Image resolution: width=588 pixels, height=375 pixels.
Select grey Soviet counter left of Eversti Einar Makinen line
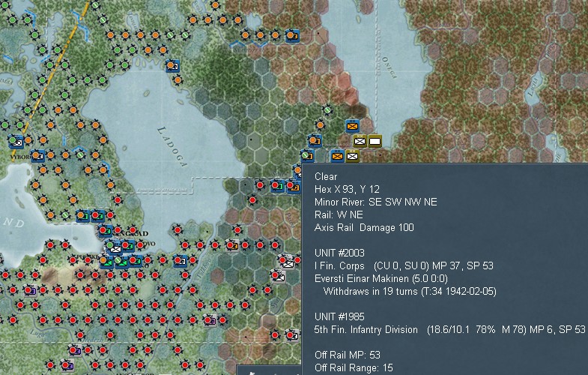278,277
